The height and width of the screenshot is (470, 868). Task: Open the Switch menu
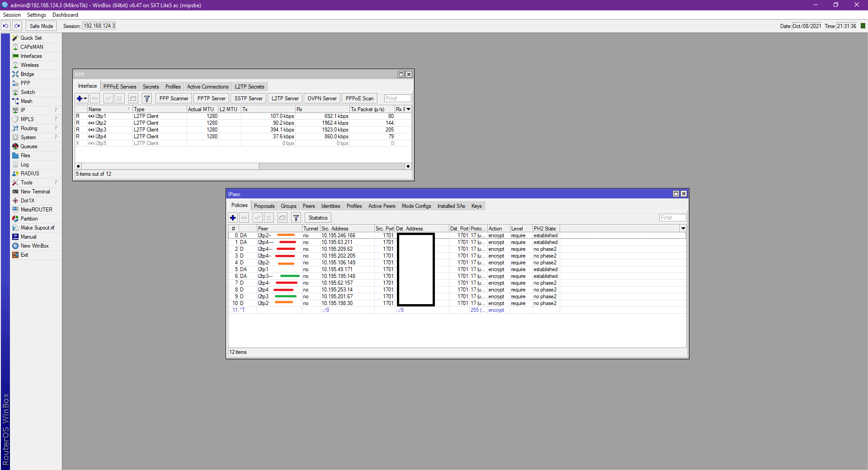28,92
